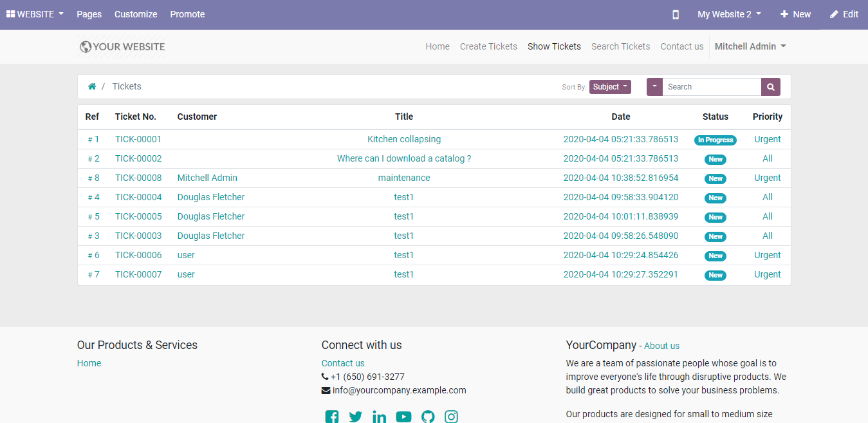Viewport: 868px width, 423px height.
Task: Click into the ticket Search field
Action: [x=712, y=87]
